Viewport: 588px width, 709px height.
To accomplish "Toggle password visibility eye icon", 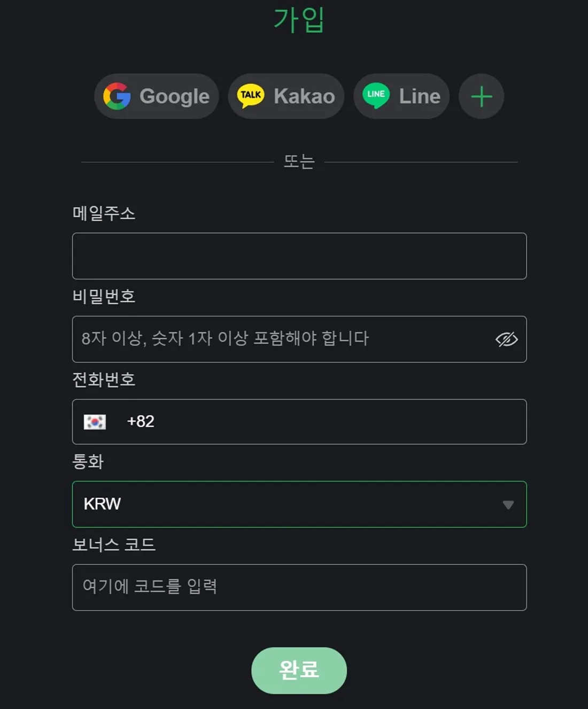I will click(506, 339).
